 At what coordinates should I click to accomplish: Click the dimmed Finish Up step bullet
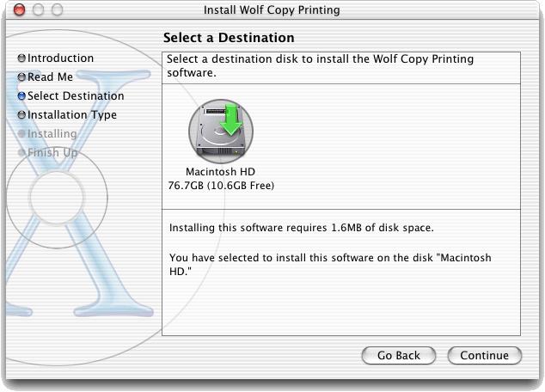(21, 152)
